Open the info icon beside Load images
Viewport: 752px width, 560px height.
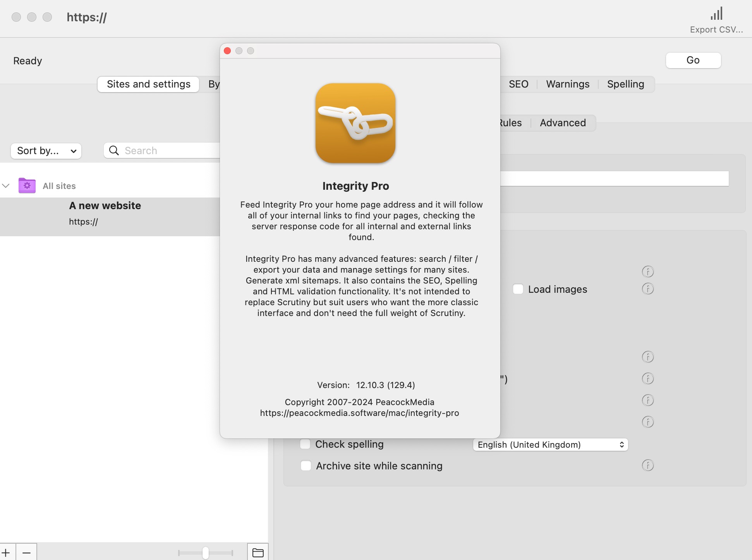tap(648, 289)
